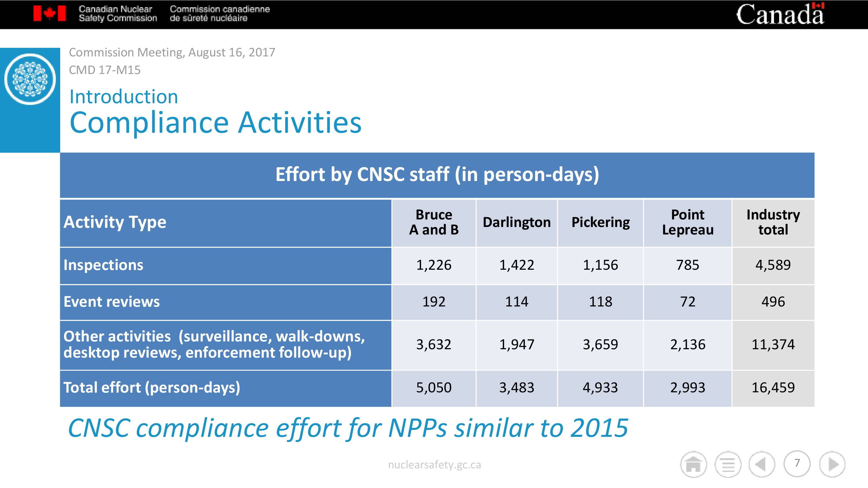The image size is (868, 488).
Task: Click Point Lepreau total effort value 2,993
Action: pyautogui.click(x=688, y=388)
